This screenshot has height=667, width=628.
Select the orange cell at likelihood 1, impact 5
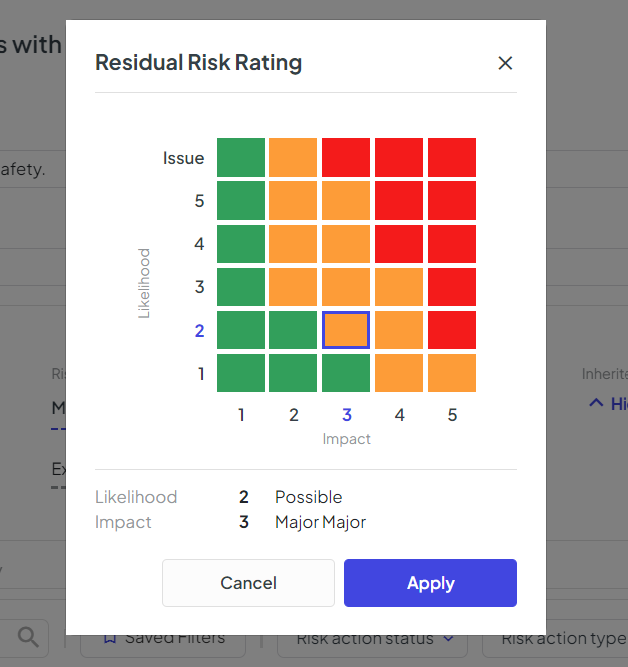point(452,373)
